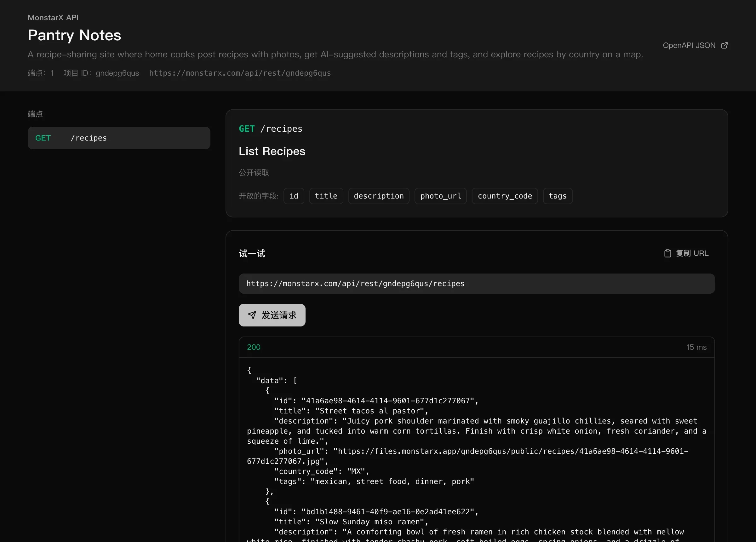756x542 pixels.
Task: Click the GET /recipes heading in detail card
Action: tap(270, 129)
